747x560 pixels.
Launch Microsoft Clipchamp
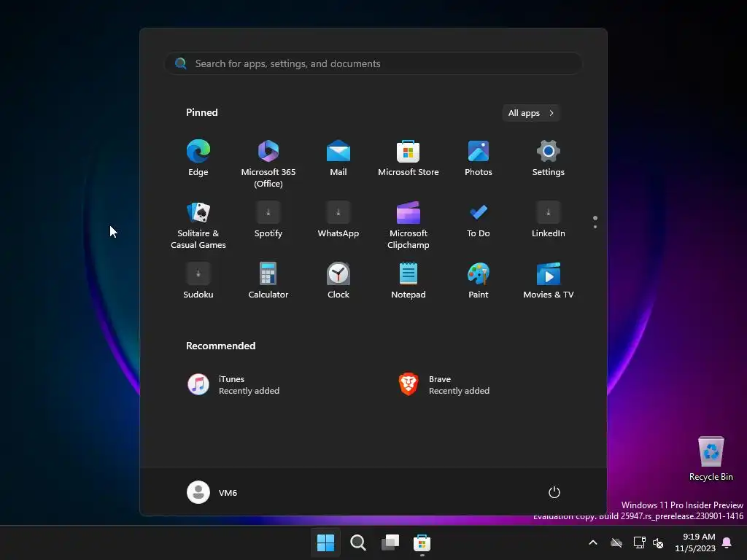409,225
